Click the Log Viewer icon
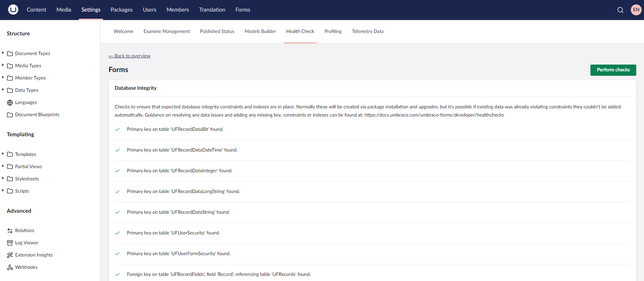The width and height of the screenshot is (644, 281). 10,243
